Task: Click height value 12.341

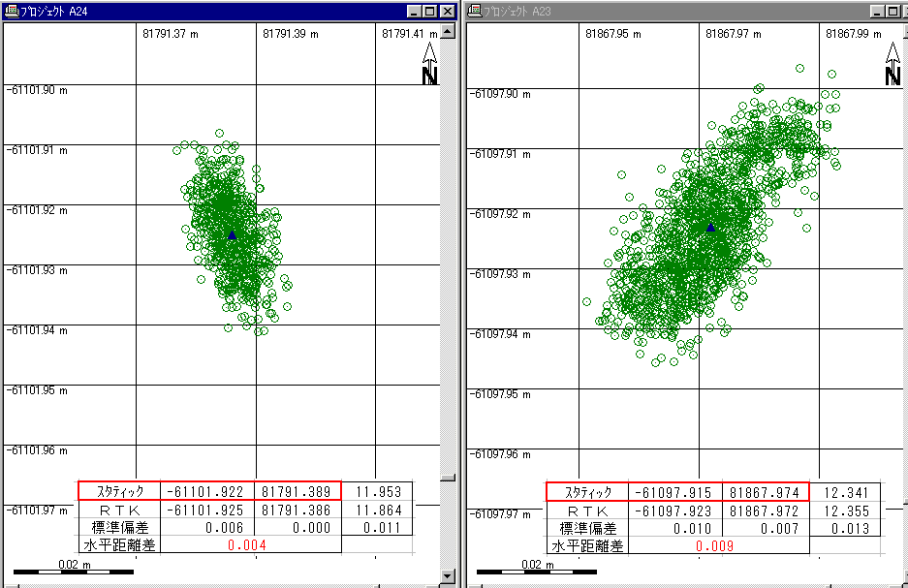Action: [847, 493]
